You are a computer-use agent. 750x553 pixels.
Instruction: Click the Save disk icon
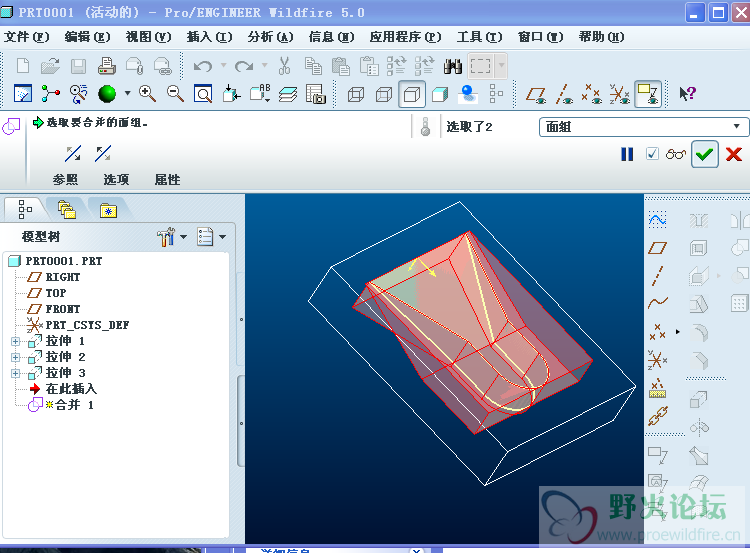pos(78,66)
